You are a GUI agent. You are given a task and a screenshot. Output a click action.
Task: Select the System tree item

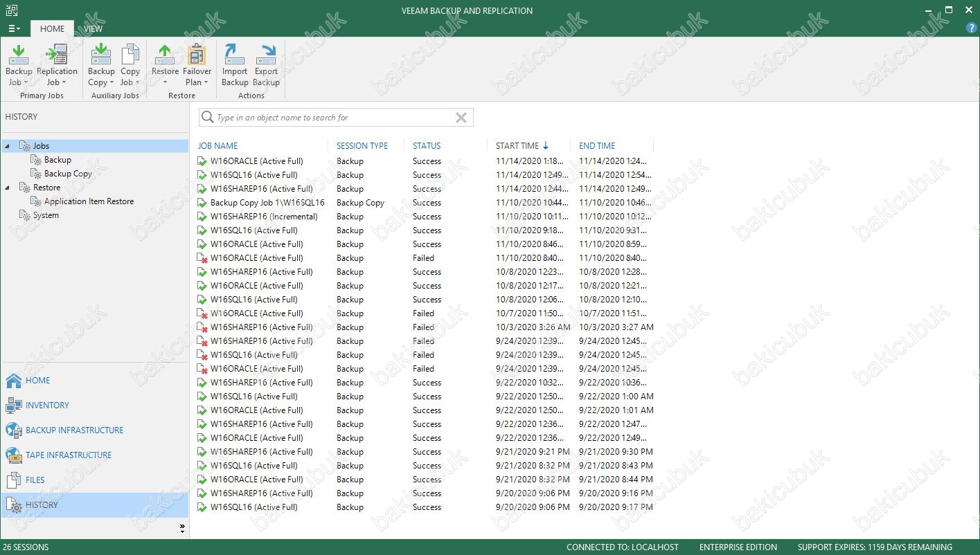pyautogui.click(x=46, y=215)
